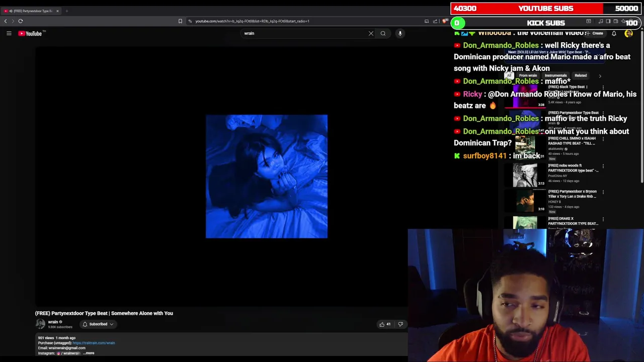Open the wrain channel avatar
Screen dimensions: 644x362
coord(40,324)
